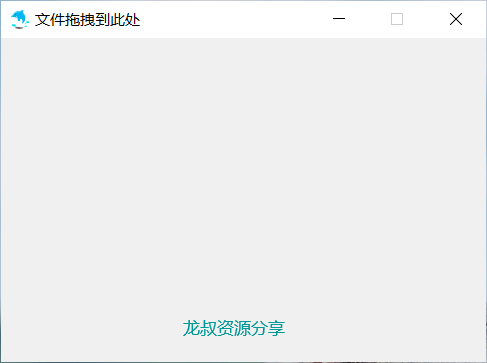Close the 文件拖拽到此处 window
This screenshot has width=487, height=363.
coord(456,19)
